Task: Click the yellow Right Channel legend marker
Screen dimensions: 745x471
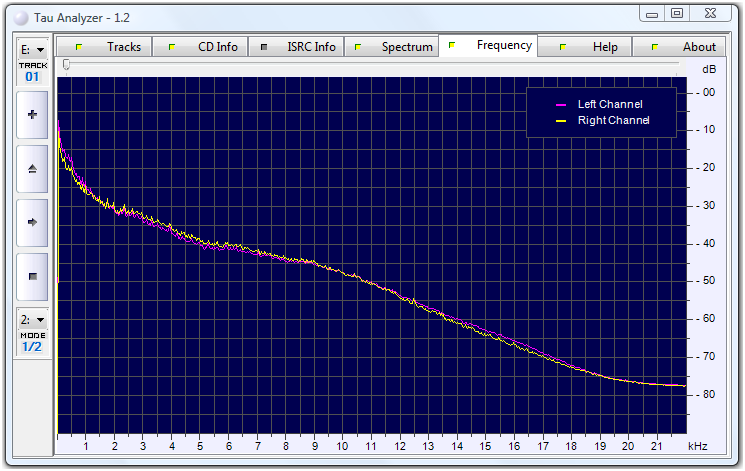Action: pyautogui.click(x=560, y=121)
